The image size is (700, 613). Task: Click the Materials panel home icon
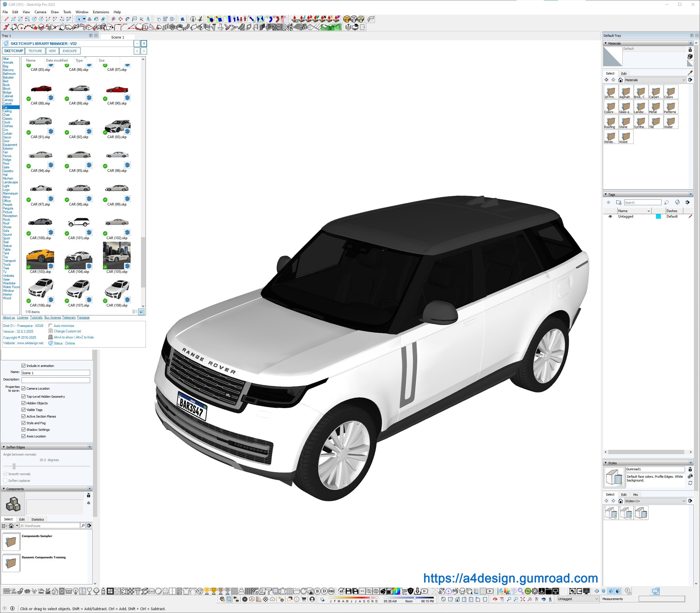[x=620, y=80]
